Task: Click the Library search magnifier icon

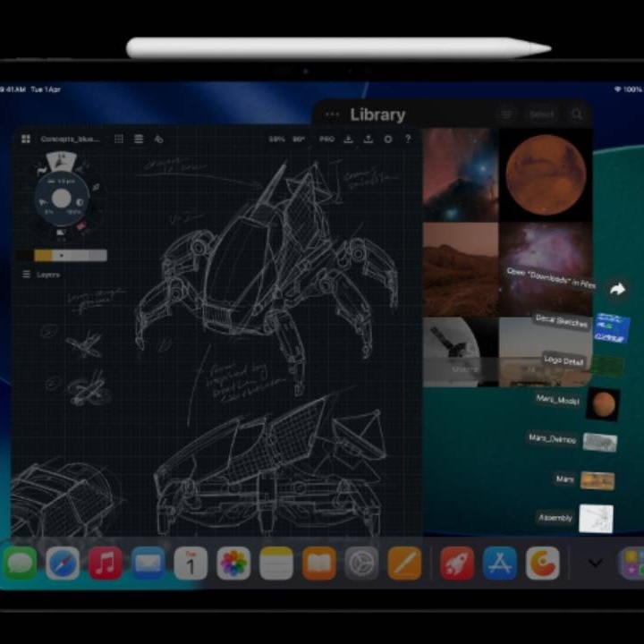Action: tap(577, 114)
